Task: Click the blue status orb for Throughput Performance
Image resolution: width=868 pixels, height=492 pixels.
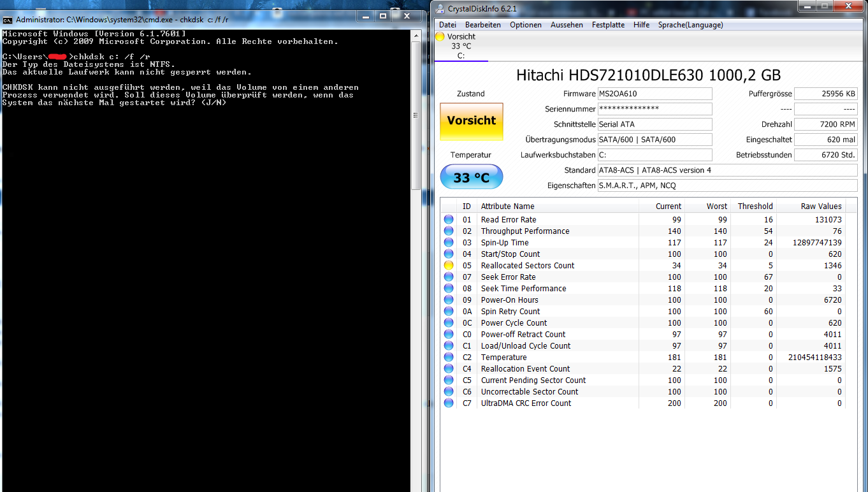Action: click(x=449, y=231)
